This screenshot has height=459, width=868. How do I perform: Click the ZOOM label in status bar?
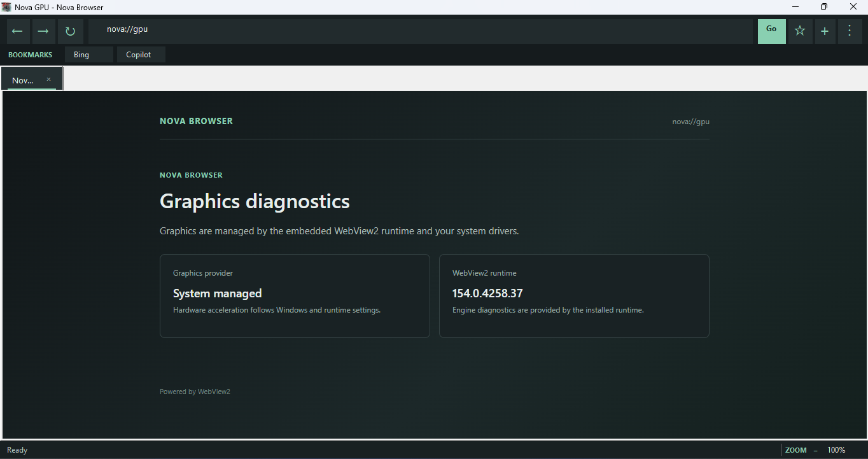(x=796, y=450)
